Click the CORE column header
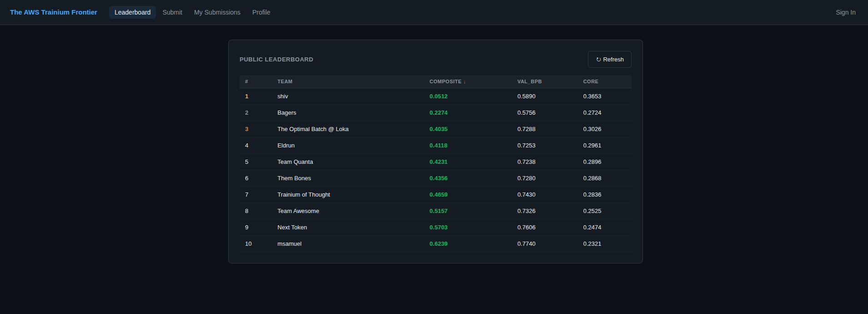868x314 pixels. pyautogui.click(x=591, y=81)
